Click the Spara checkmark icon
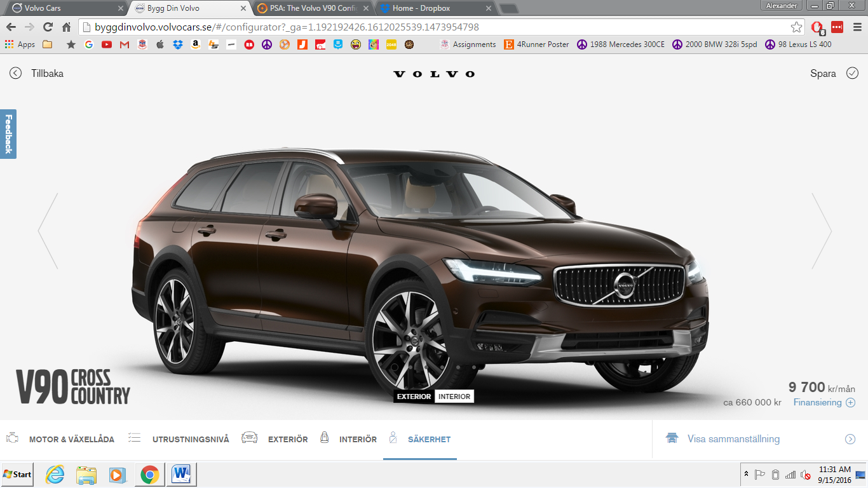Viewport: 868px width, 488px height. click(x=852, y=73)
